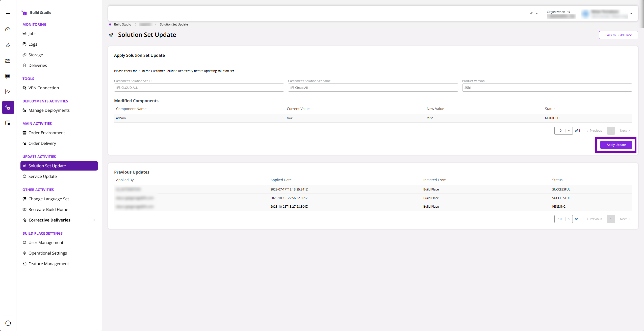
Task: Open the info icon at the bottom left
Action: pos(8,323)
